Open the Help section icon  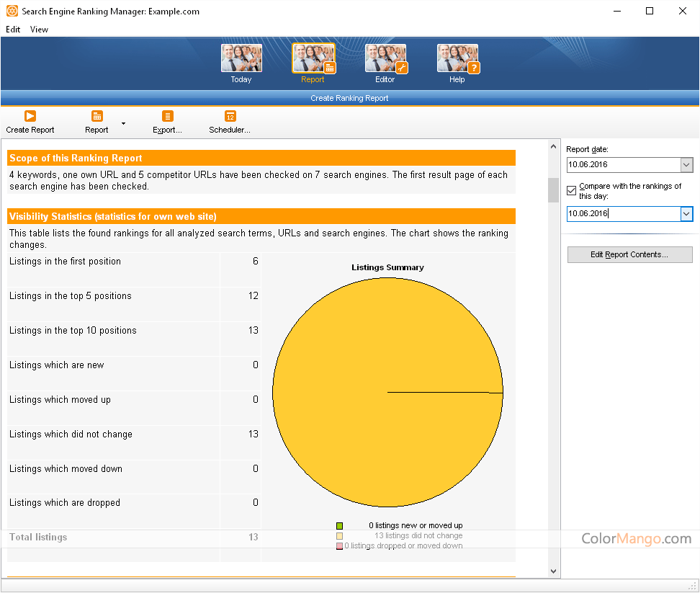pos(457,59)
